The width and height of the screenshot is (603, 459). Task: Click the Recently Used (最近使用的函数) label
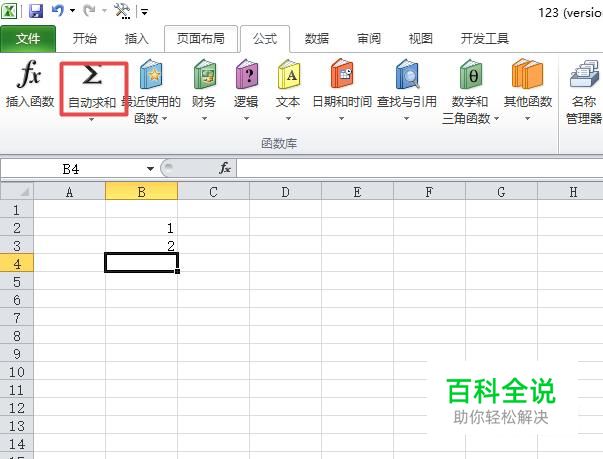pyautogui.click(x=151, y=110)
